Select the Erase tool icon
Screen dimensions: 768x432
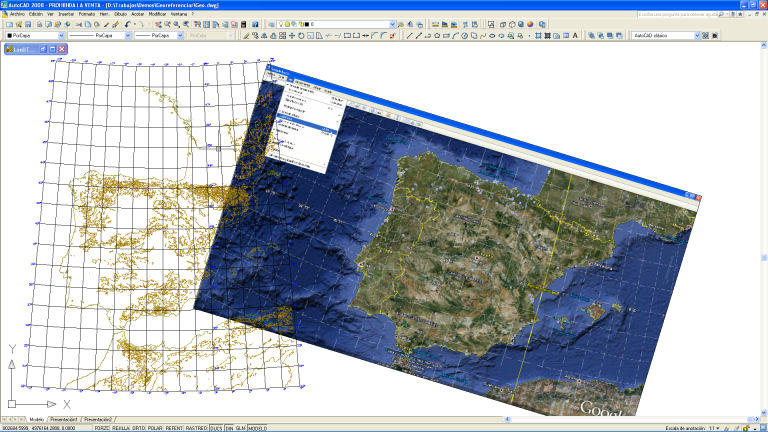[x=246, y=35]
